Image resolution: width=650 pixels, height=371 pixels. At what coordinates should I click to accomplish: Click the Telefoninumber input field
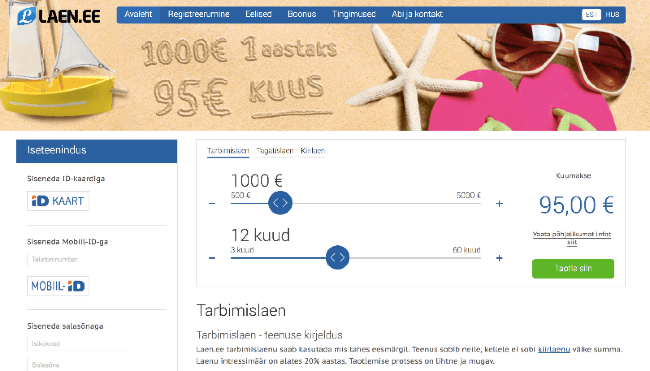tap(77, 259)
